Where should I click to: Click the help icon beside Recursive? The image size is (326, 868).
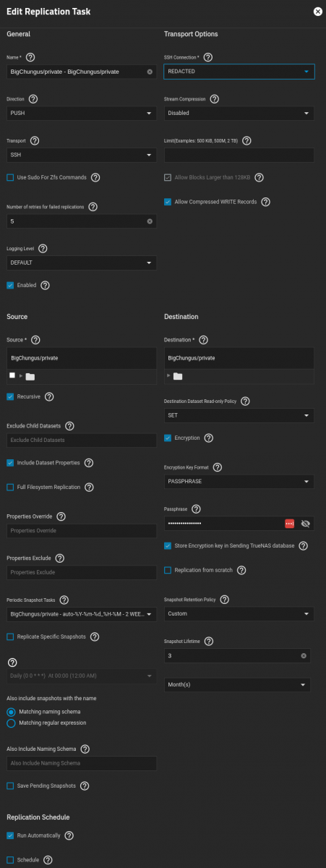point(49,396)
